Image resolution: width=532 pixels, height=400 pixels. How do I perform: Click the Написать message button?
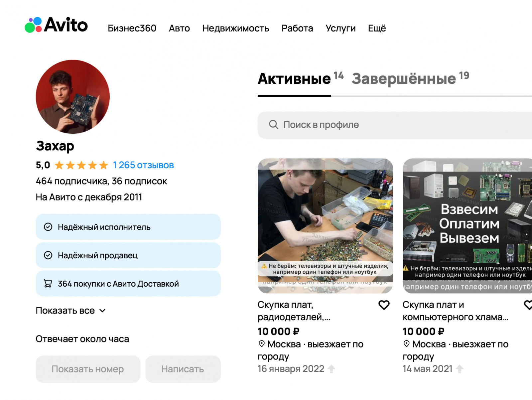click(183, 369)
